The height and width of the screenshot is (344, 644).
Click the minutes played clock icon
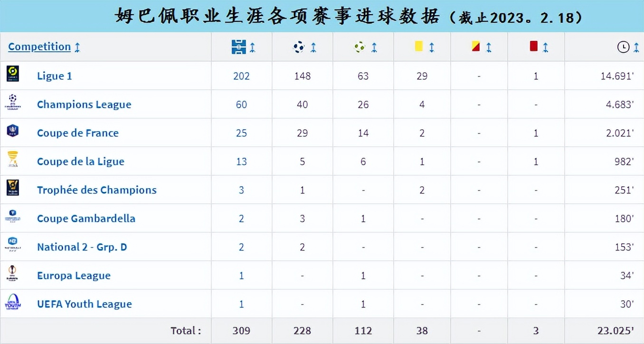[x=623, y=47]
